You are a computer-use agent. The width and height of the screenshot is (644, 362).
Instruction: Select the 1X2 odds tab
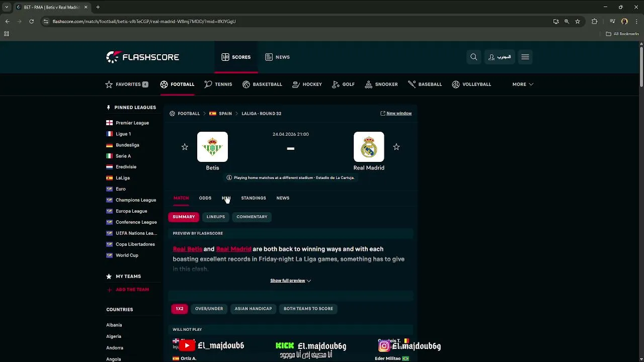180,309
